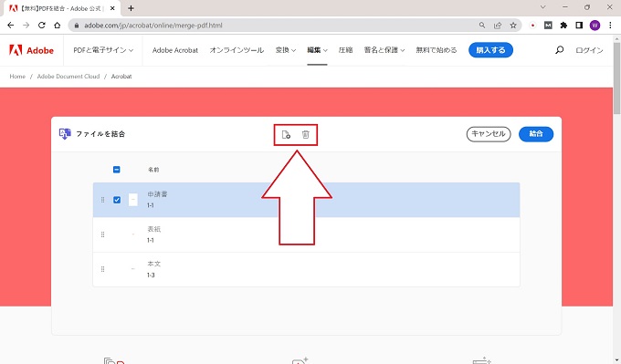Expand the PDFと電子サイン dropdown
Screen dimensions: 621x364
click(x=103, y=50)
